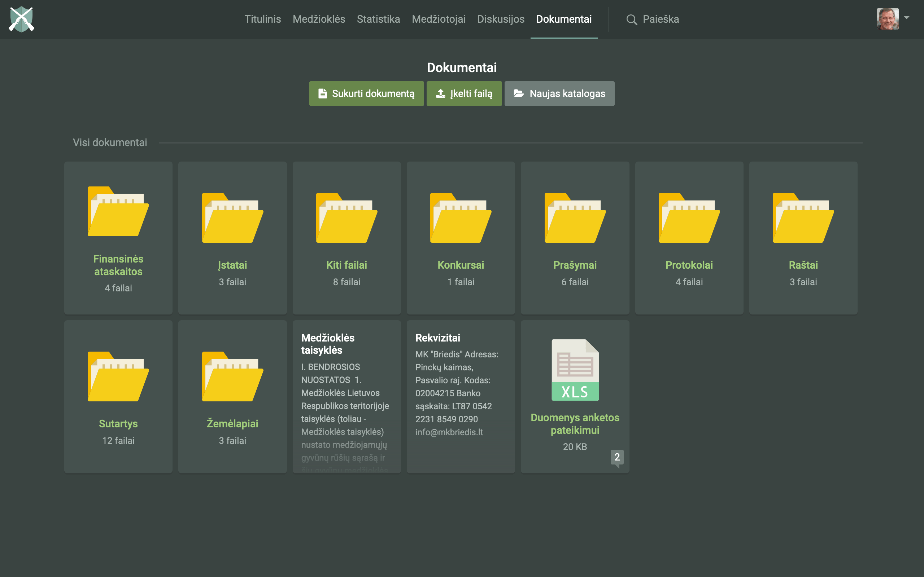
Task: Expand the user profile dropdown arrow
Action: click(x=906, y=18)
